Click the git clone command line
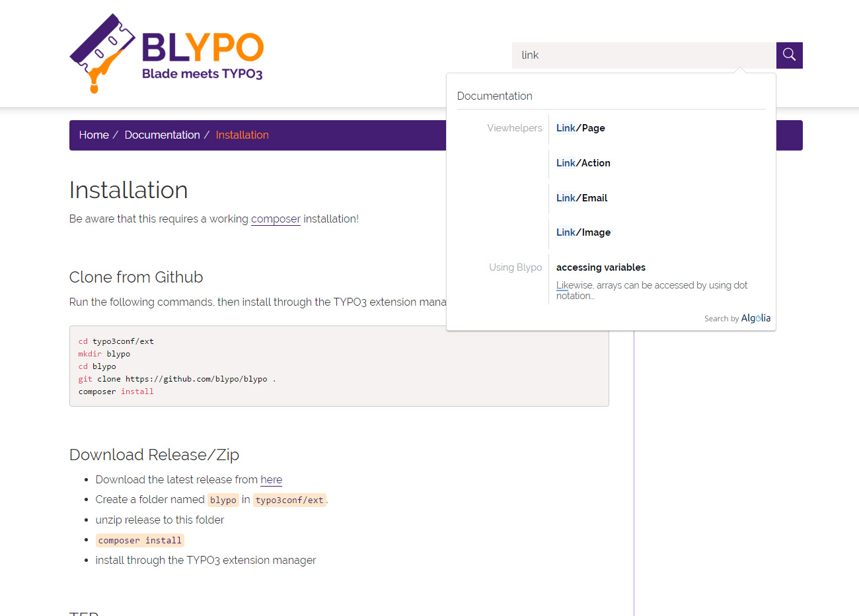 pos(176,379)
